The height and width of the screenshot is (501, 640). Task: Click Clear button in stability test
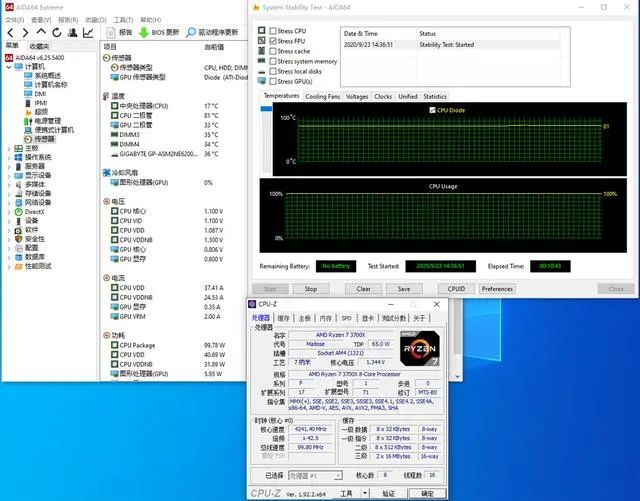363,289
